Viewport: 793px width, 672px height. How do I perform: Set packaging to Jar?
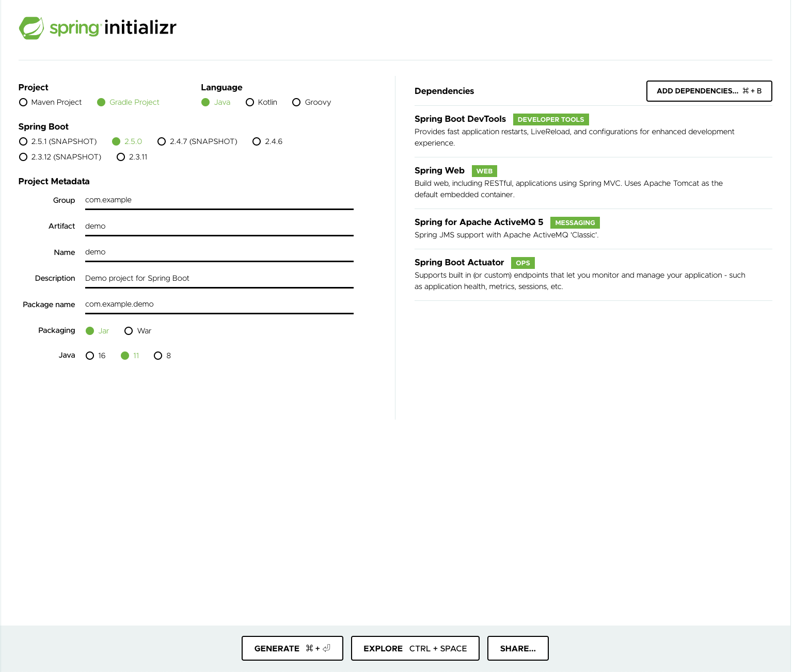(98, 331)
